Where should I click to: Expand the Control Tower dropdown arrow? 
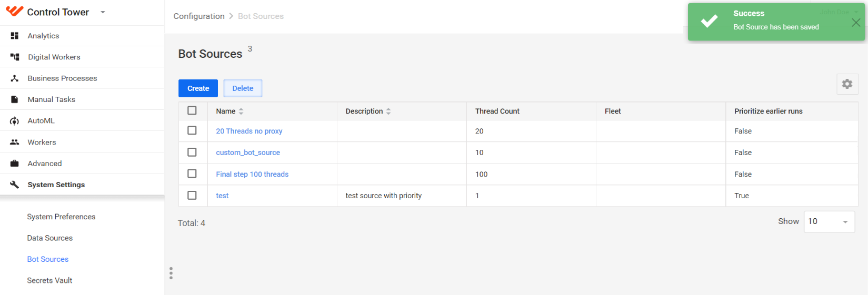(103, 12)
